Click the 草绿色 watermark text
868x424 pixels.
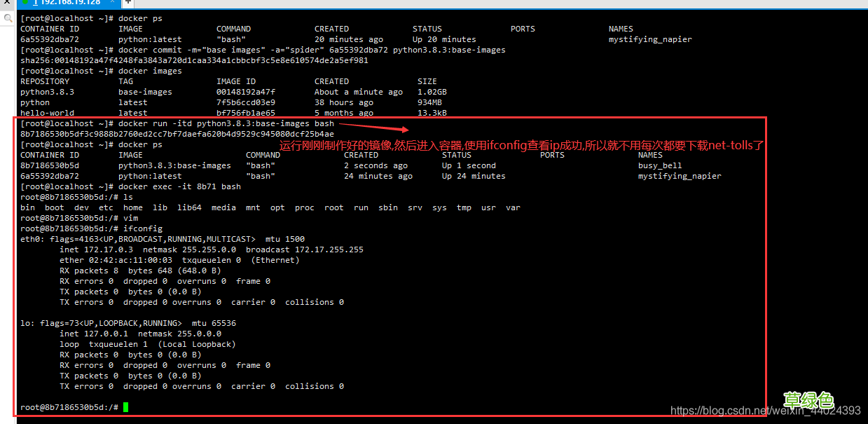pyautogui.click(x=809, y=399)
